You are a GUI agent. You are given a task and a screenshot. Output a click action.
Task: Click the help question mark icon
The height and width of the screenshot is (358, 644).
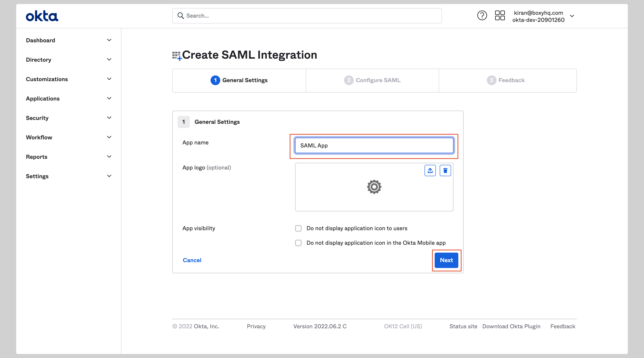coord(482,15)
